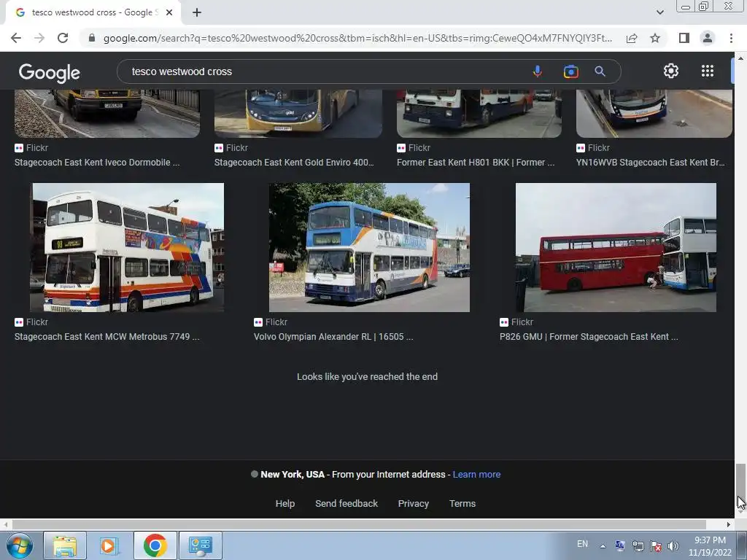Viewport: 747px width, 560px height.
Task: Share this page using the share icon
Action: (x=632, y=38)
